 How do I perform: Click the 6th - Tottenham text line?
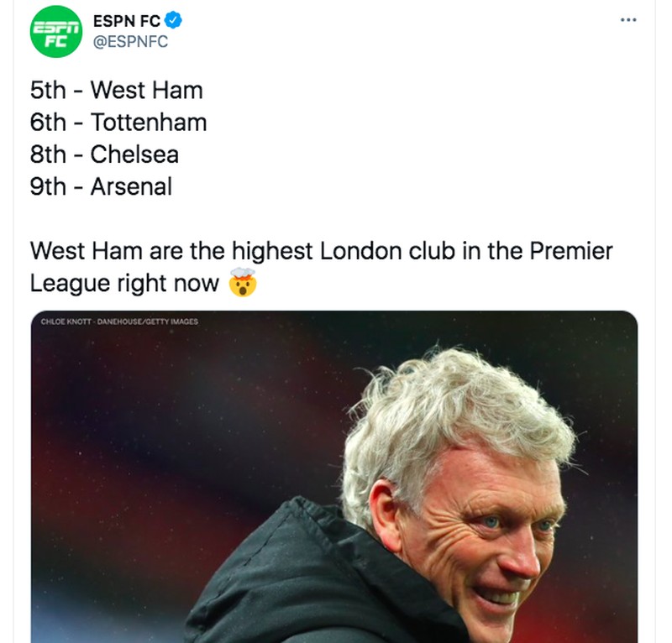point(118,123)
